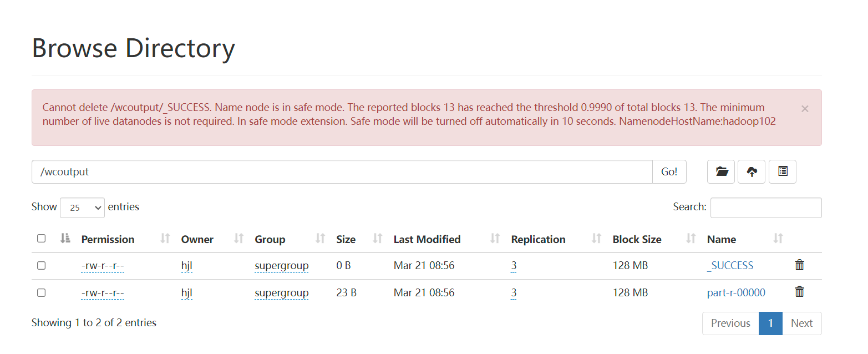Open the Show 25 entries dropdown
868x354 pixels.
tap(82, 207)
